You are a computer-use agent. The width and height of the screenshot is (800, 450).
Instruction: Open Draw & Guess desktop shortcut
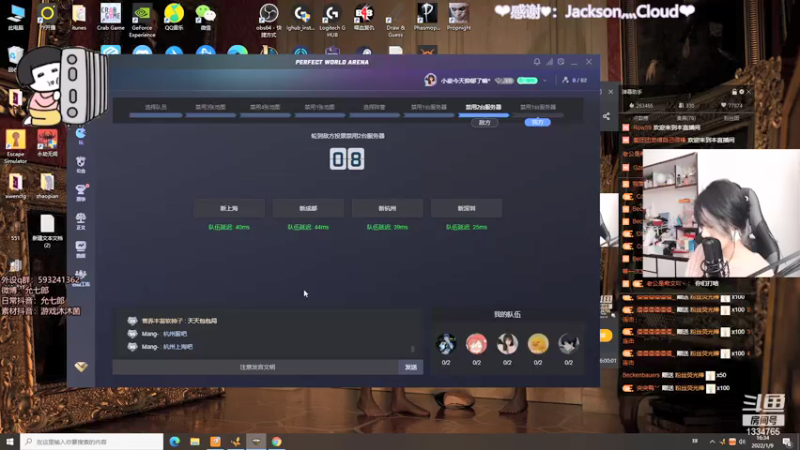[x=395, y=20]
